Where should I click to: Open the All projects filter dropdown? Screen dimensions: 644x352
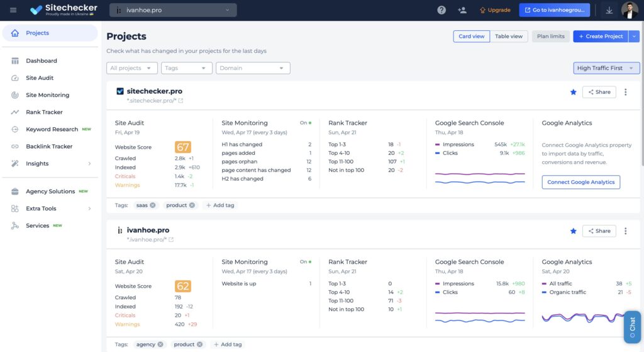coord(132,68)
